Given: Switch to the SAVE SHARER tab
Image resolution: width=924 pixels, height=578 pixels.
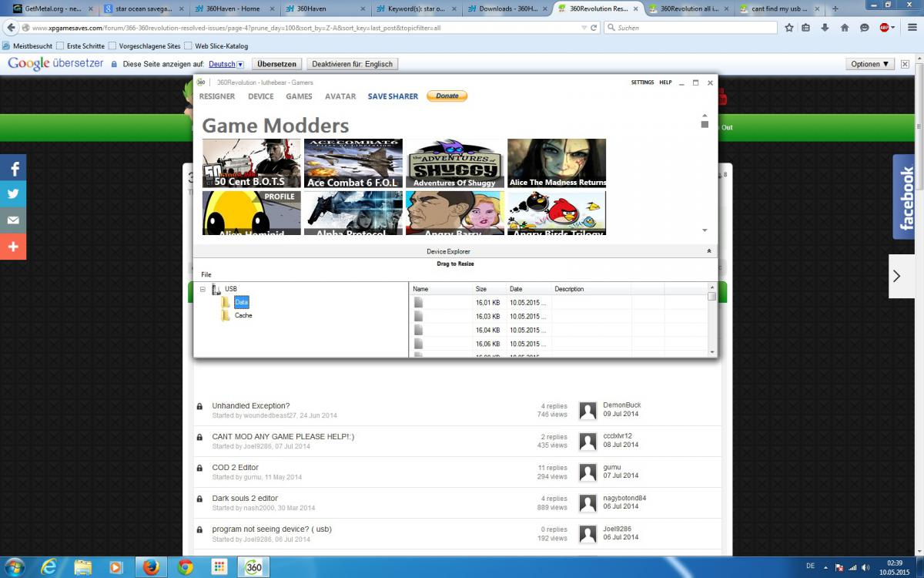Looking at the screenshot, I should pyautogui.click(x=393, y=96).
